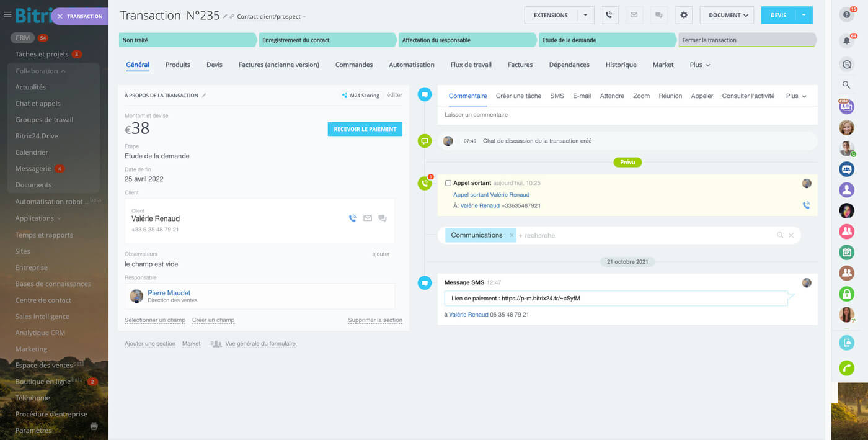Open Pierre Maudet profile link
Image resolution: width=868 pixels, height=440 pixels.
[169, 293]
